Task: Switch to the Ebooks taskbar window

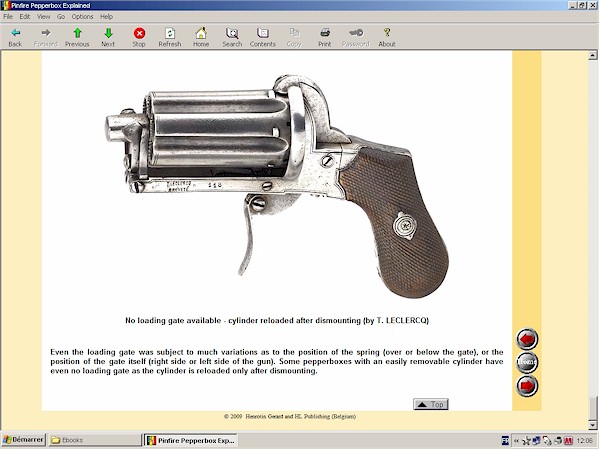Action: pos(95,440)
